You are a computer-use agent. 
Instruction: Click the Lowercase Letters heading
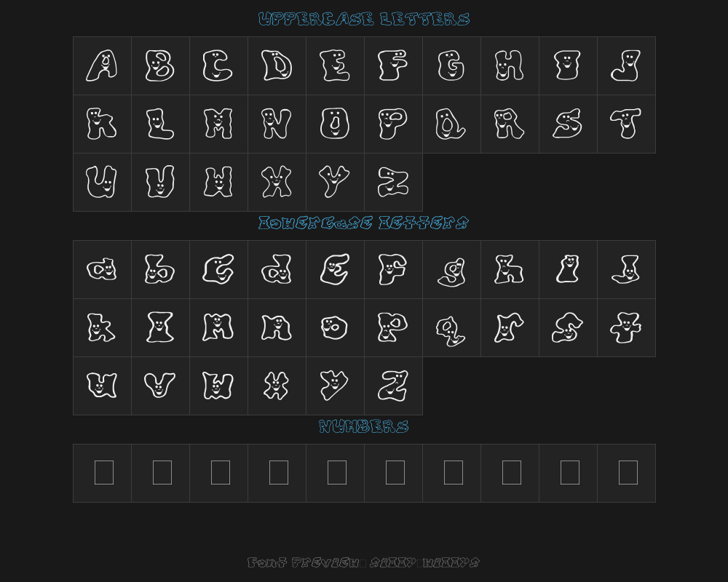click(x=364, y=223)
